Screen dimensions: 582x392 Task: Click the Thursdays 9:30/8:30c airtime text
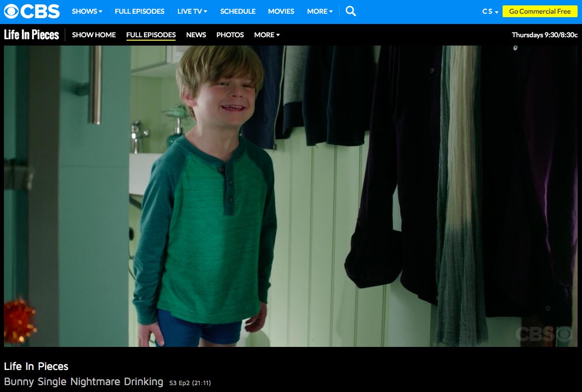[x=545, y=35]
